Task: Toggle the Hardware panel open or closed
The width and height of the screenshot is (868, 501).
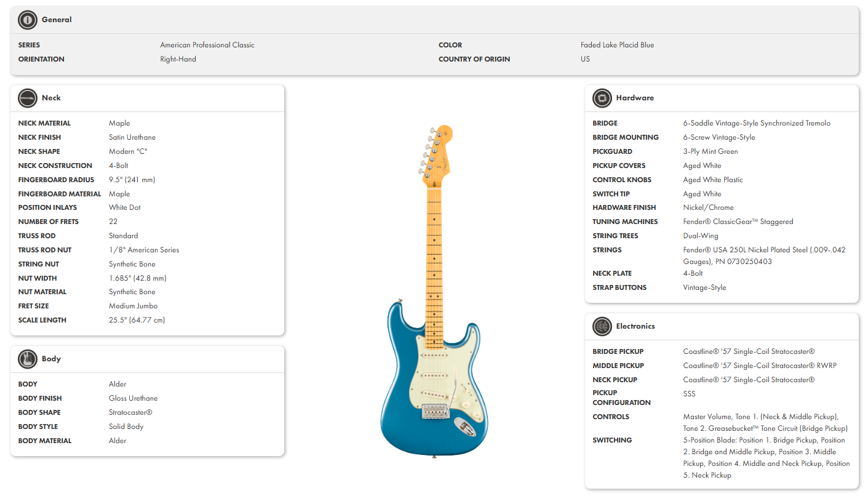Action: click(635, 98)
